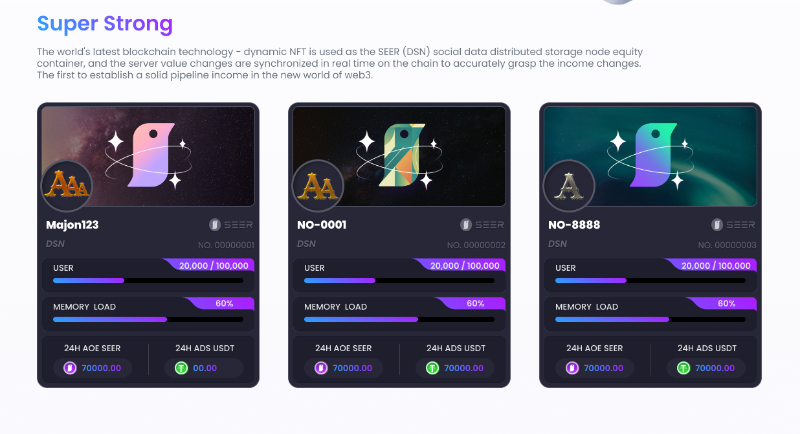The width and height of the screenshot is (800, 434).
Task: Click the purple SEER coin icon in NO-8888 card
Action: tap(572, 368)
